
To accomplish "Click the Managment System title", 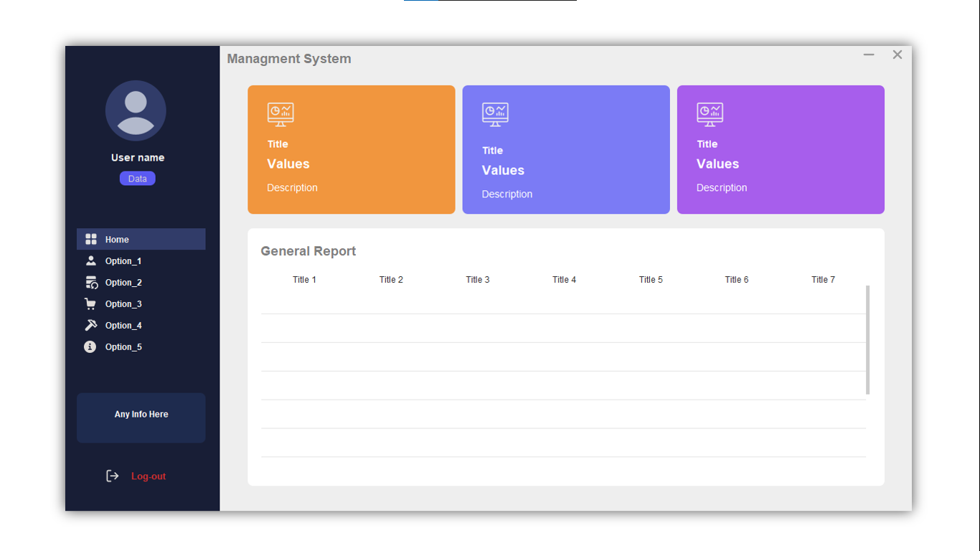I will (x=289, y=59).
